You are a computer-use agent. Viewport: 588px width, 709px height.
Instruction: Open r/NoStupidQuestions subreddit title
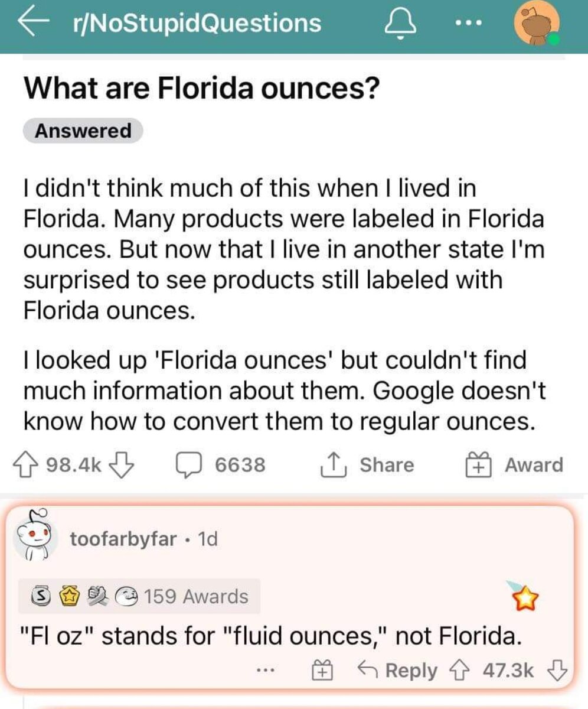196,22
